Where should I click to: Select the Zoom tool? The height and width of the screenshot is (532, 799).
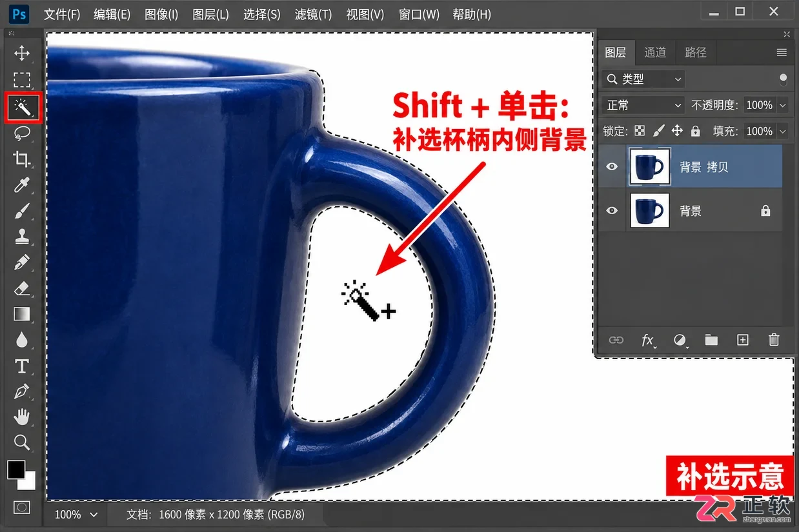[x=22, y=442]
